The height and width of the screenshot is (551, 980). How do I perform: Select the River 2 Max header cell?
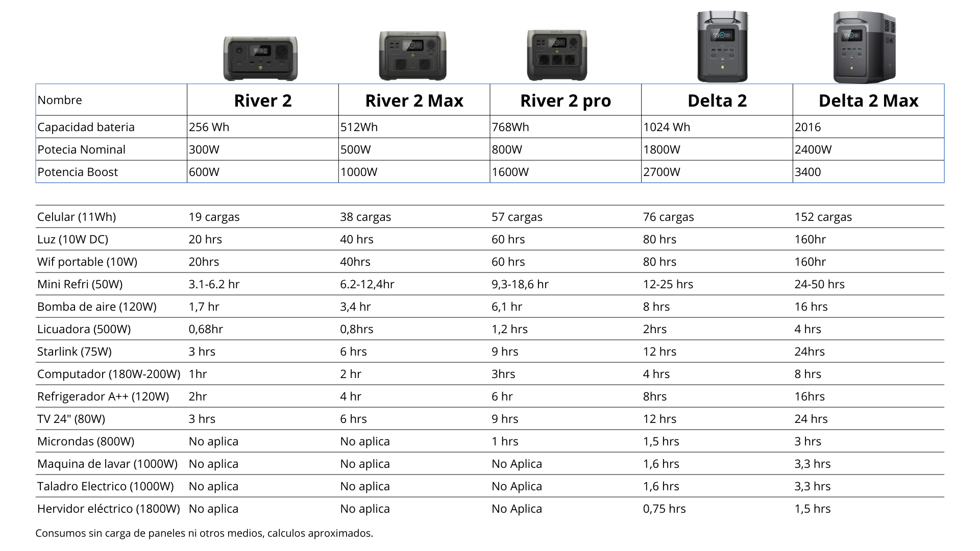pos(414,101)
